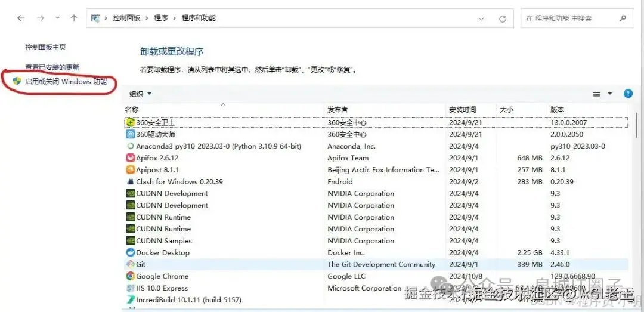Viewport: 644px width, 312px height.
Task: Click Fndroid publisher cell
Action: point(340,181)
